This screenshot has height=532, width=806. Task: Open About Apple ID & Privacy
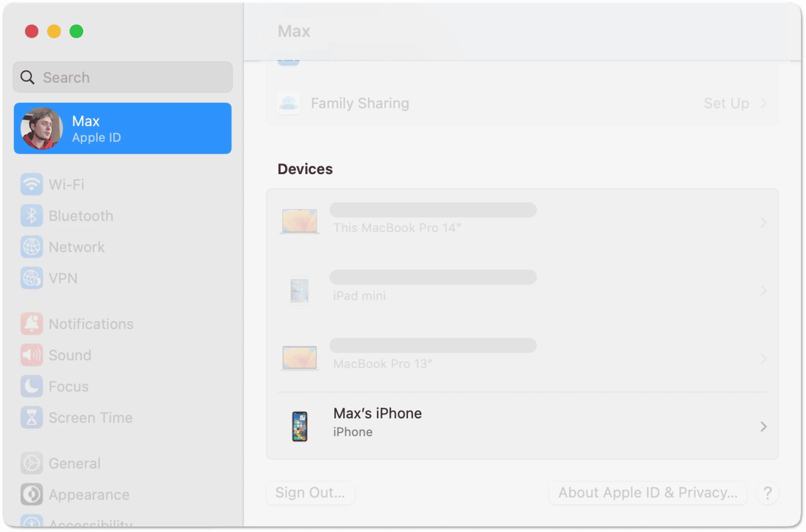tap(648, 493)
